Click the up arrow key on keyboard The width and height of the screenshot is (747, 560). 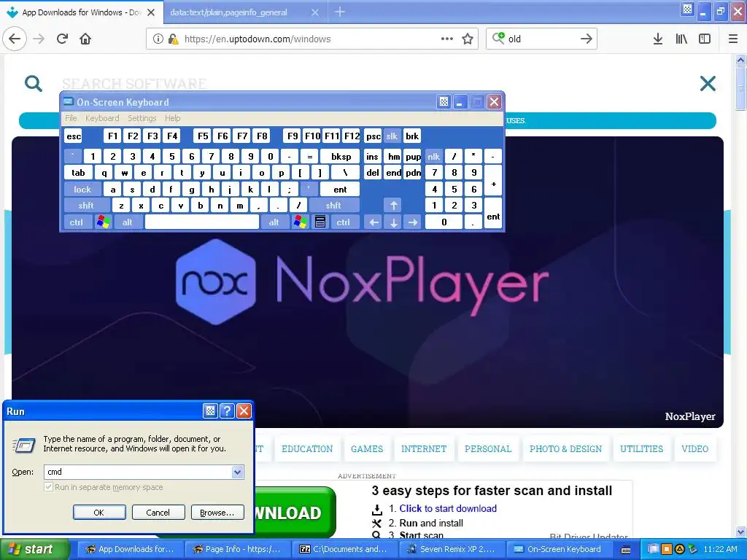click(393, 205)
